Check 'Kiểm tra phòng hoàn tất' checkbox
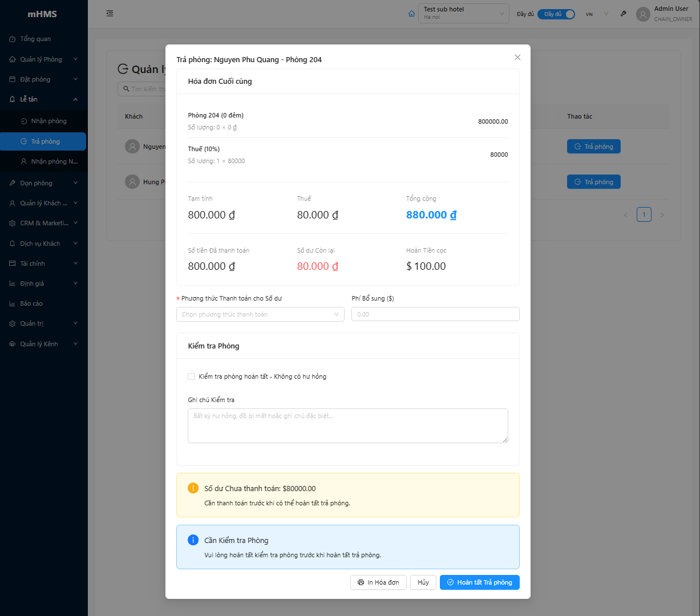 192,376
